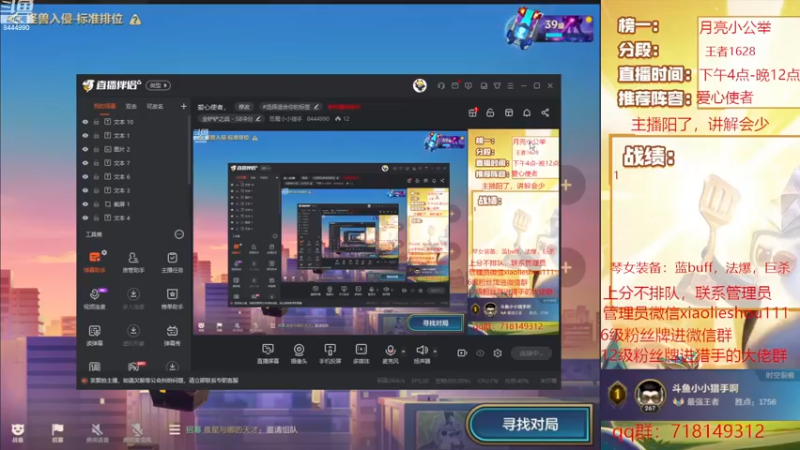
Task: Add 手机投屏 source from the bottom toolbar
Action: (x=330, y=353)
